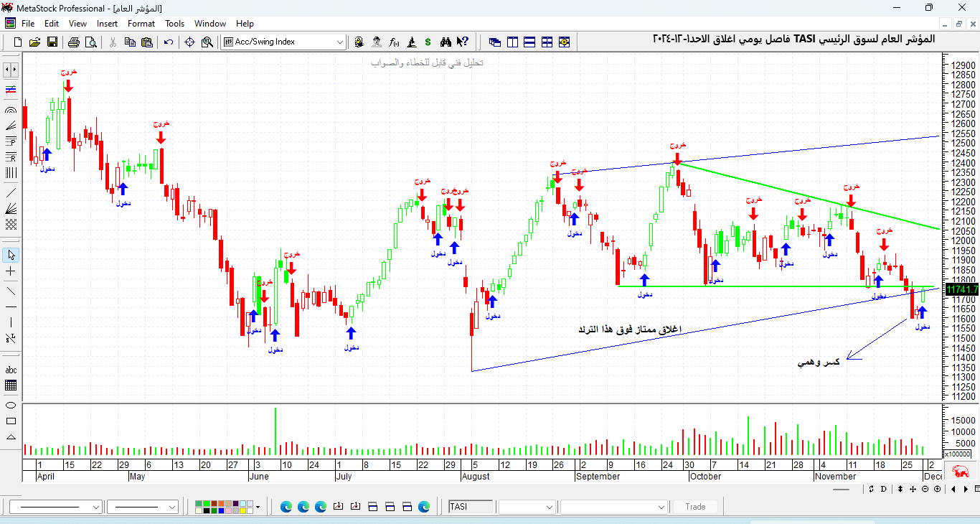Click the green dollar sign icon
This screenshot has width=980, height=524.
point(428,42)
